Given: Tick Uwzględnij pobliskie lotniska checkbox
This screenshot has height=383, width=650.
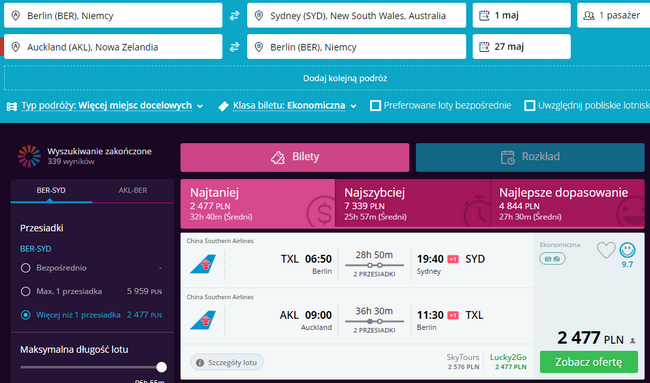Looking at the screenshot, I should click(529, 106).
